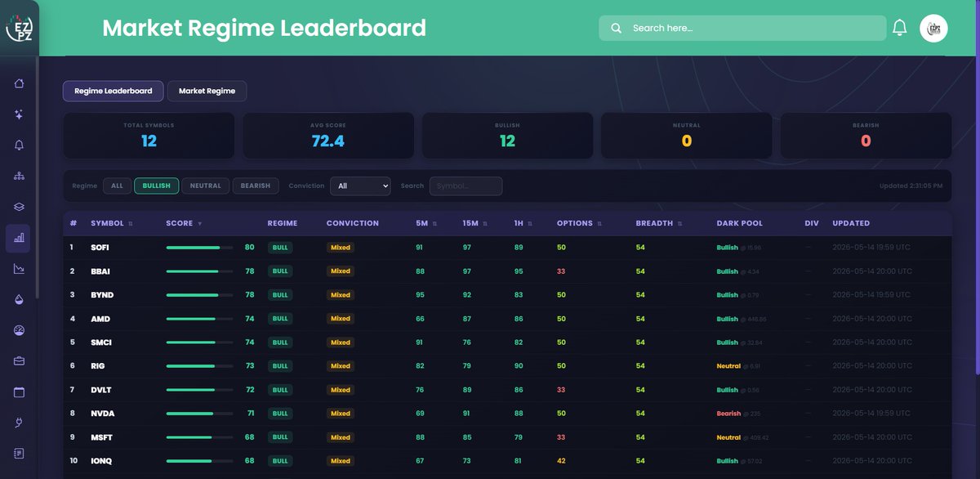Click the Total Symbols stat card
The width and height of the screenshot is (980, 479).
pyautogui.click(x=149, y=136)
